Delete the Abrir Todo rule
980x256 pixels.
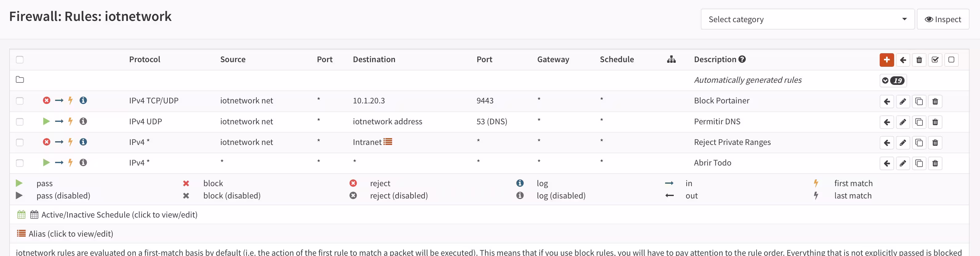935,164
